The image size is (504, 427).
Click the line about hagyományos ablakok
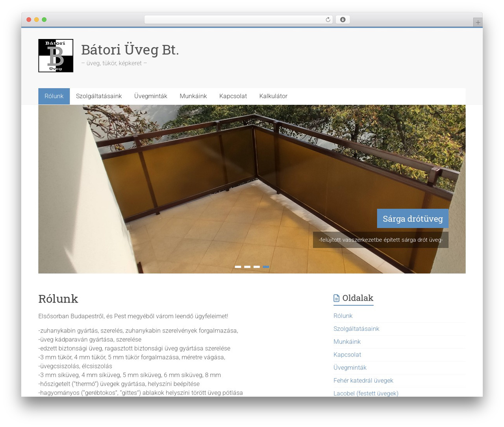click(141, 393)
